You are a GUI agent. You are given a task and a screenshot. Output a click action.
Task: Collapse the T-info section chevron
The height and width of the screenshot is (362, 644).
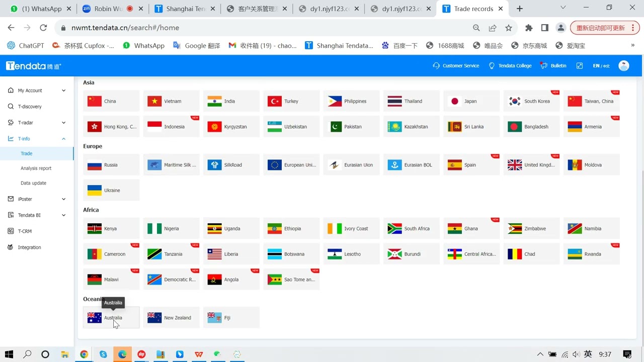click(x=63, y=139)
